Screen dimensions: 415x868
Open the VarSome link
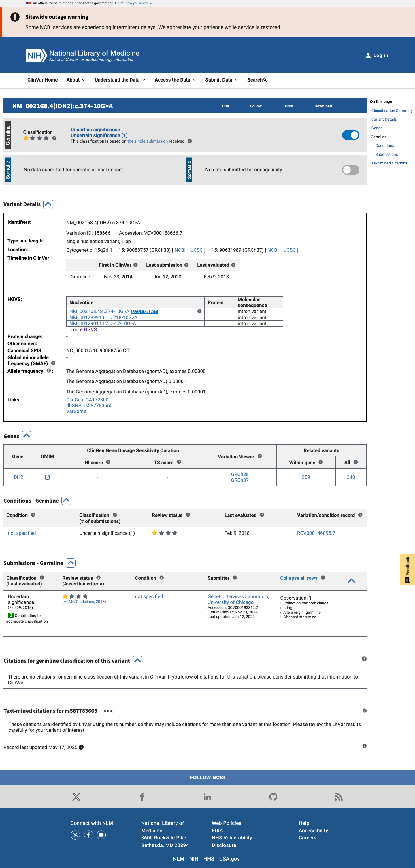[76, 412]
